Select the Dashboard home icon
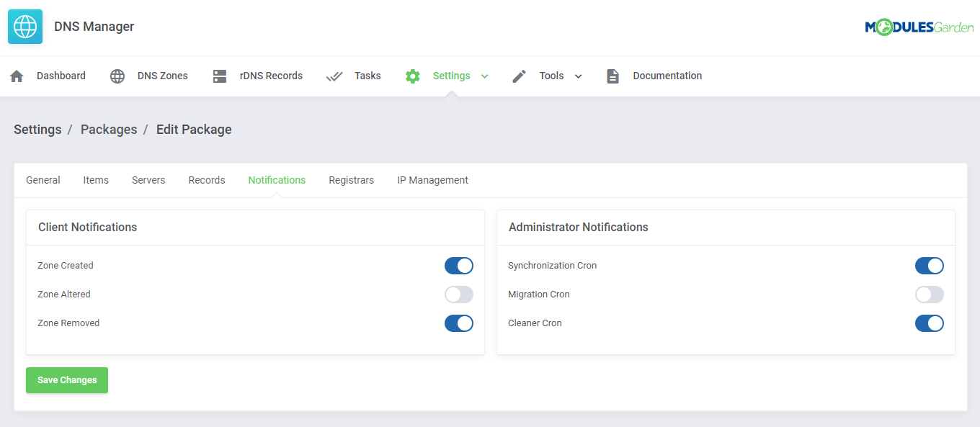Image resolution: width=980 pixels, height=427 pixels. 16,76
